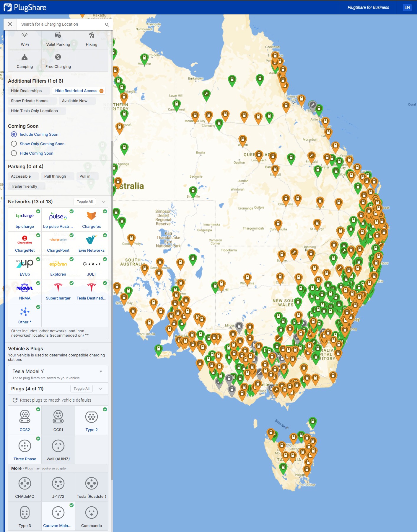Toggle the Three Phase plug
The image size is (417, 532).
pyautogui.click(x=25, y=449)
